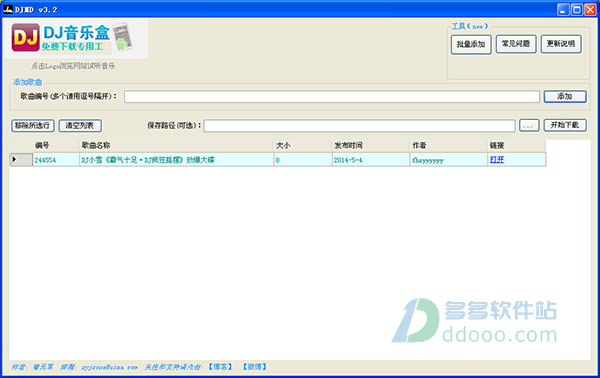
Task: Select the row marker arrow of song 244554
Action: click(x=21, y=160)
